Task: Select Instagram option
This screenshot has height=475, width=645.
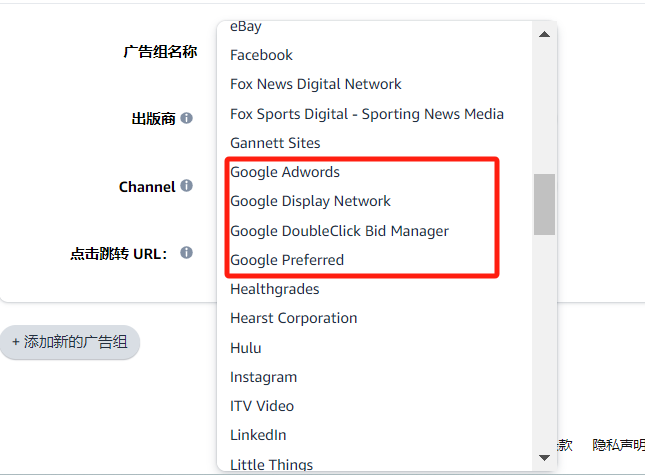Action: coord(263,378)
